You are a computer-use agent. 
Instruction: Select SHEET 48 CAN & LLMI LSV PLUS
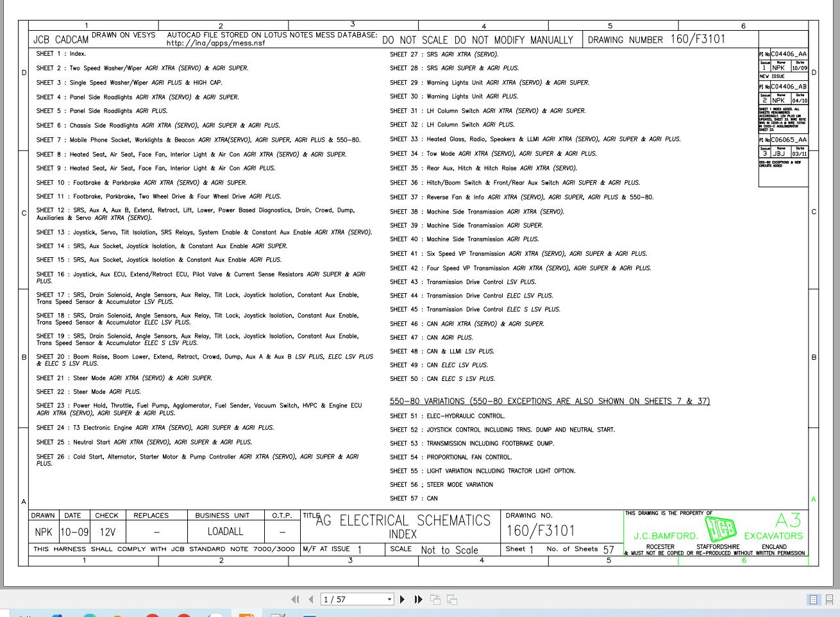[x=442, y=351]
